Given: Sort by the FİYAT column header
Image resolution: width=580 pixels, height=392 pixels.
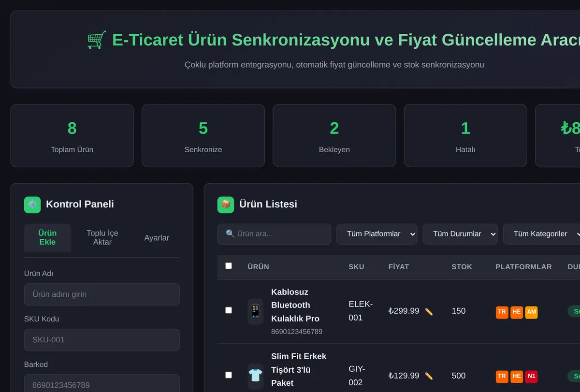Looking at the screenshot, I should 399,267.
